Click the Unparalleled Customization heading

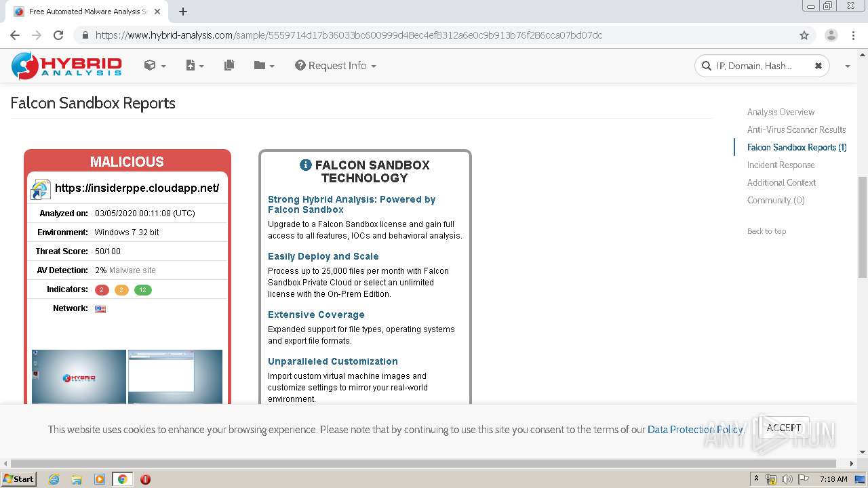click(332, 361)
